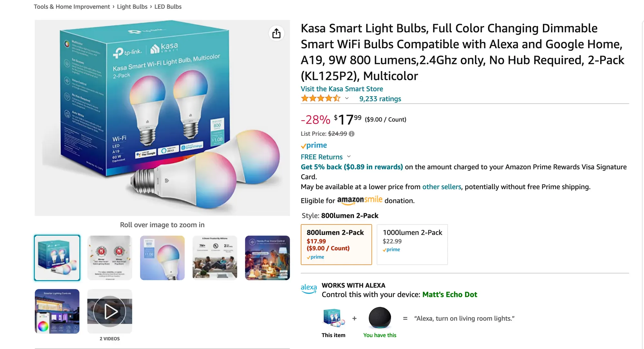Click the Echo Dot device image
This screenshot has width=644, height=349.
click(380, 318)
